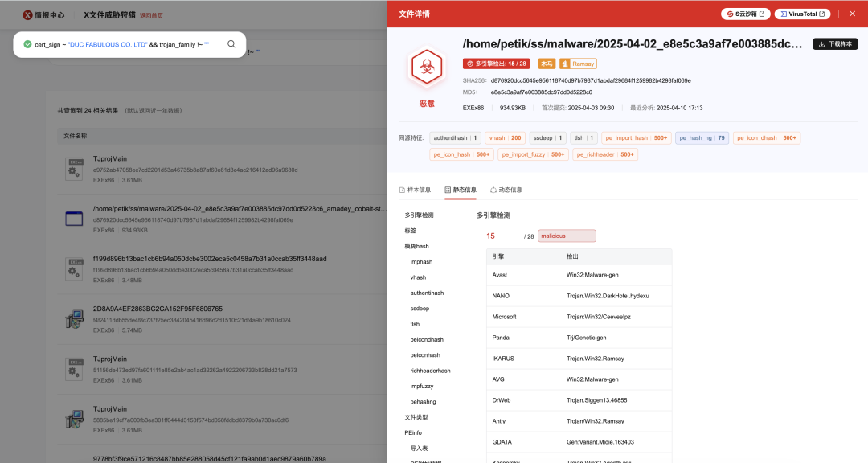This screenshot has width=868, height=463.
Task: Click the gear EXE icon of f199d896 result
Action: click(74, 269)
